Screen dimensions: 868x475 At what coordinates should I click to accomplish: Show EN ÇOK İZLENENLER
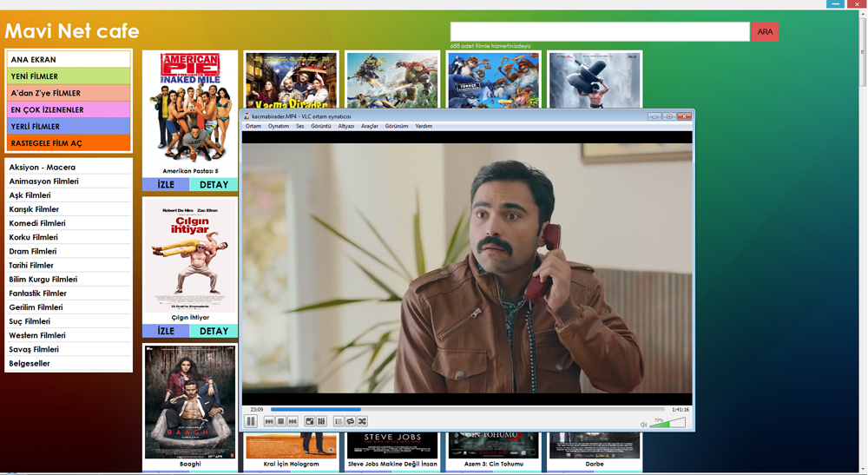tap(69, 109)
